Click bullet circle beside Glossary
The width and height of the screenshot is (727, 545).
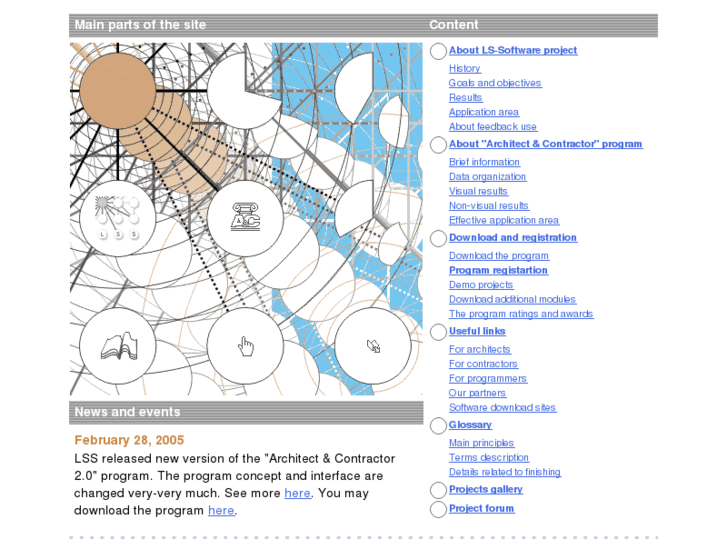pos(438,426)
